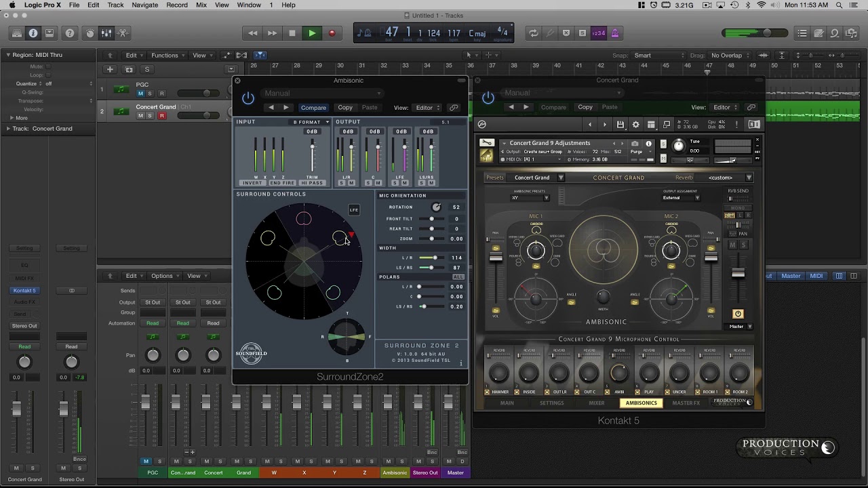Record-enable the Concert Grand track
The image size is (868, 488).
click(161, 116)
